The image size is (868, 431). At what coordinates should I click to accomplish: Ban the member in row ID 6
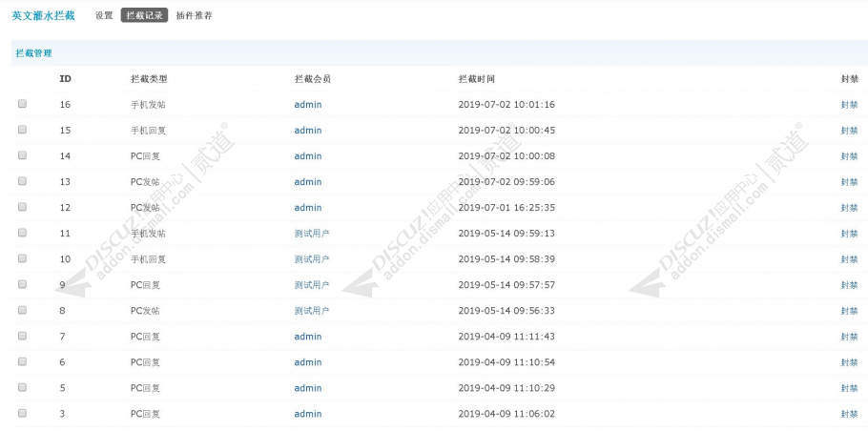click(849, 362)
